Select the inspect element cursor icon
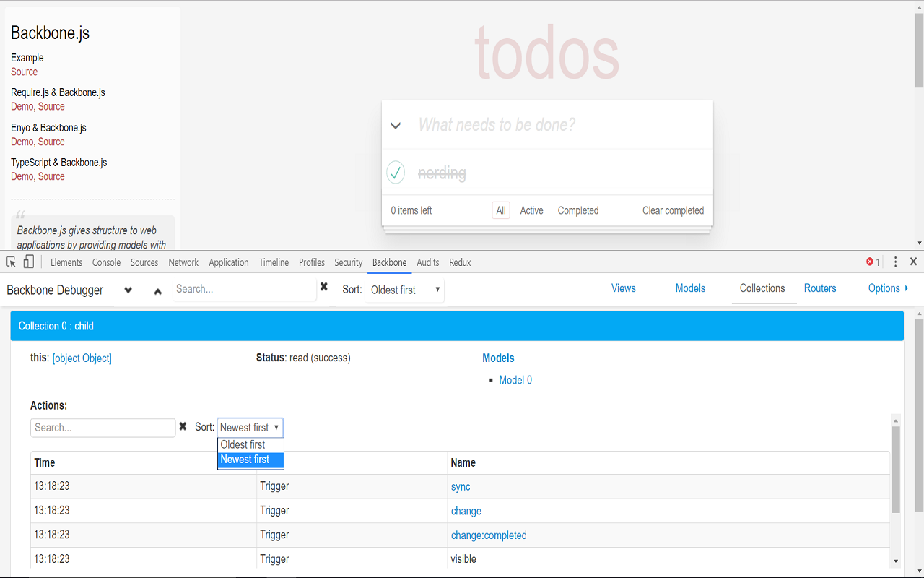The height and width of the screenshot is (578, 924). pyautogui.click(x=10, y=262)
